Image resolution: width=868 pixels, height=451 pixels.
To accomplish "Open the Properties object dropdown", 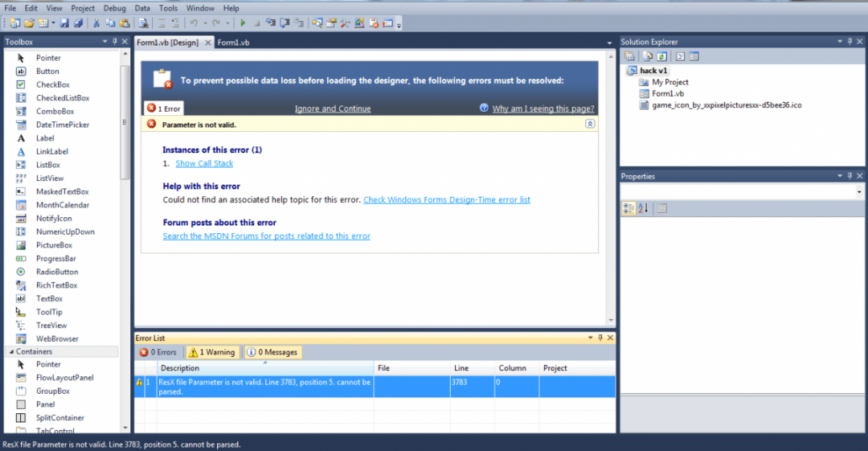I will click(x=859, y=192).
